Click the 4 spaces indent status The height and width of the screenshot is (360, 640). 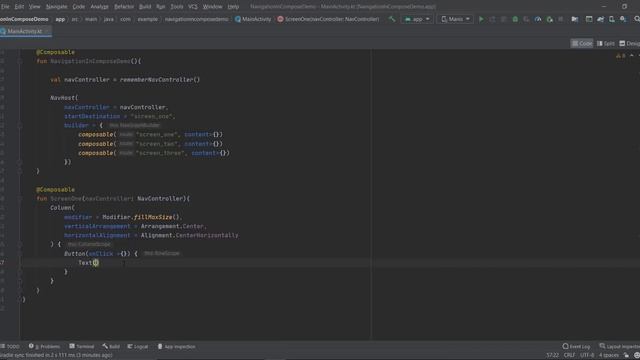coord(609,355)
